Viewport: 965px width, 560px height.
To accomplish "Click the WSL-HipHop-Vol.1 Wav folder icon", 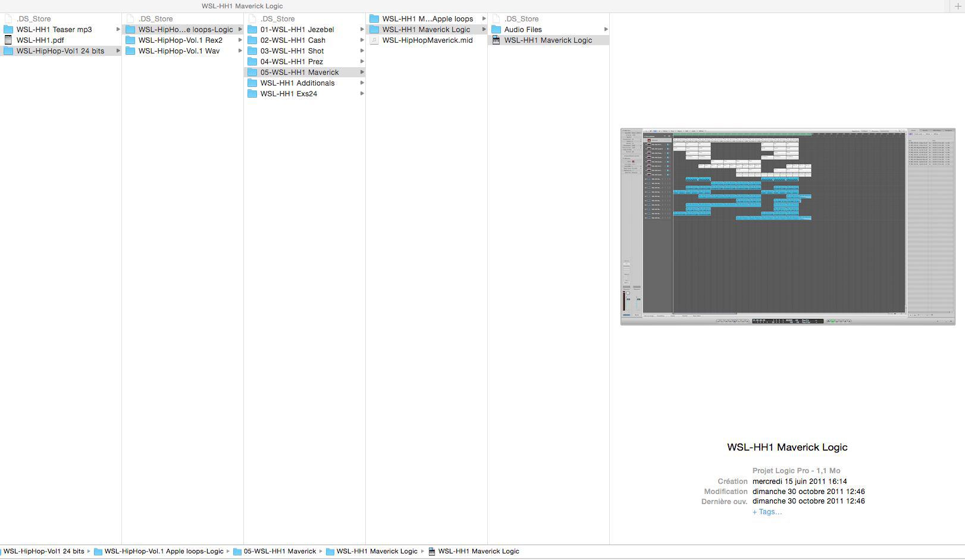I will [x=130, y=51].
